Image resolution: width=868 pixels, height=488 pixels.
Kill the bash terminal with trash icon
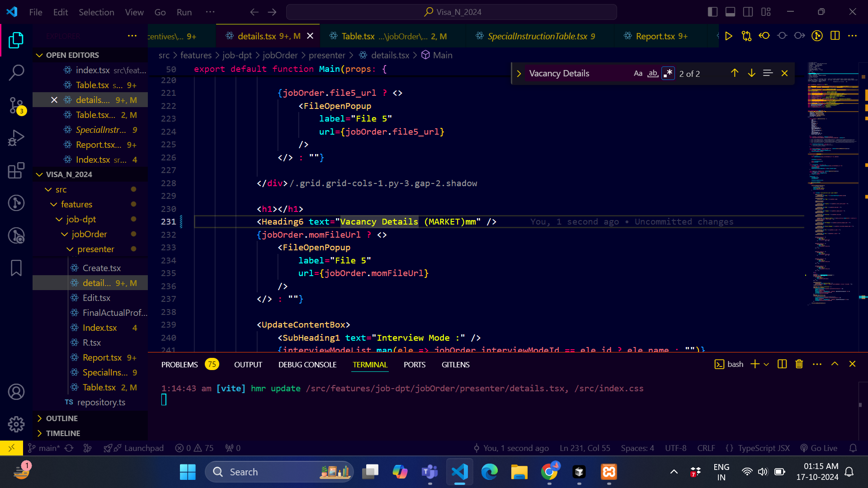(799, 364)
